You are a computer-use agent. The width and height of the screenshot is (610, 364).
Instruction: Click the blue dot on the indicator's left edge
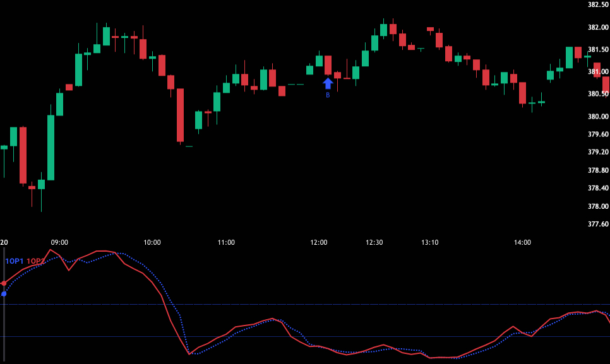click(4, 294)
